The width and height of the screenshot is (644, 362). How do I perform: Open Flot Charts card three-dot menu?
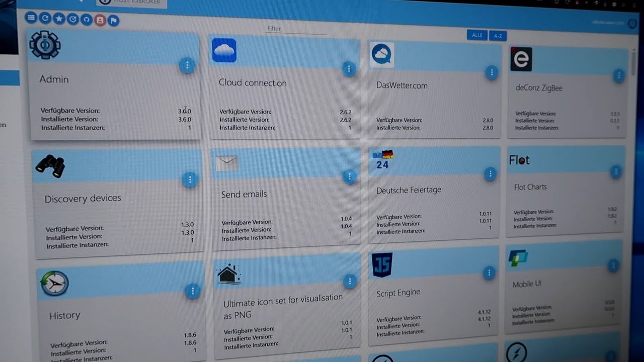(616, 172)
